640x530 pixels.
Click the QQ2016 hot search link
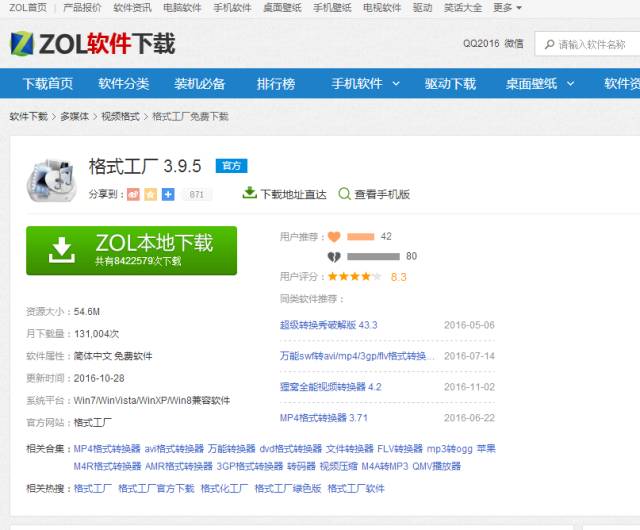point(481,43)
